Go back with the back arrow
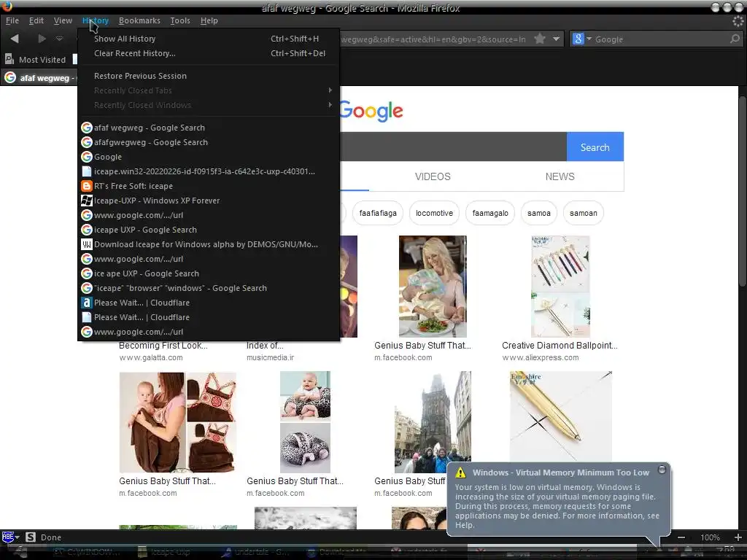The width and height of the screenshot is (747, 560). tap(15, 39)
